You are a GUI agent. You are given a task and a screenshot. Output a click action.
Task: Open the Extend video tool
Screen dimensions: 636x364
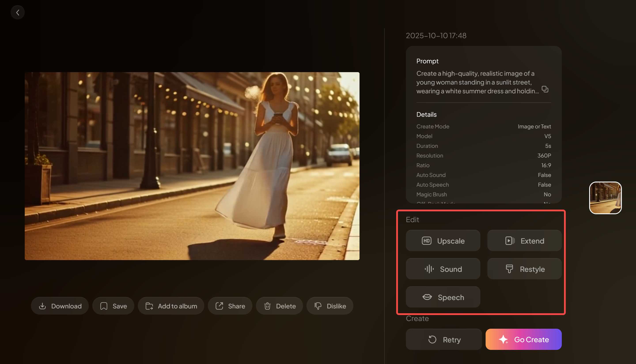pos(524,240)
